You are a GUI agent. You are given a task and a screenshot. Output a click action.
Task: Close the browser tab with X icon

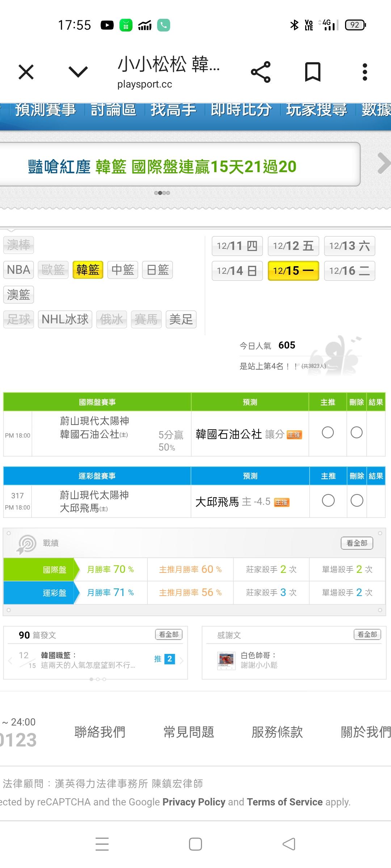click(x=26, y=72)
